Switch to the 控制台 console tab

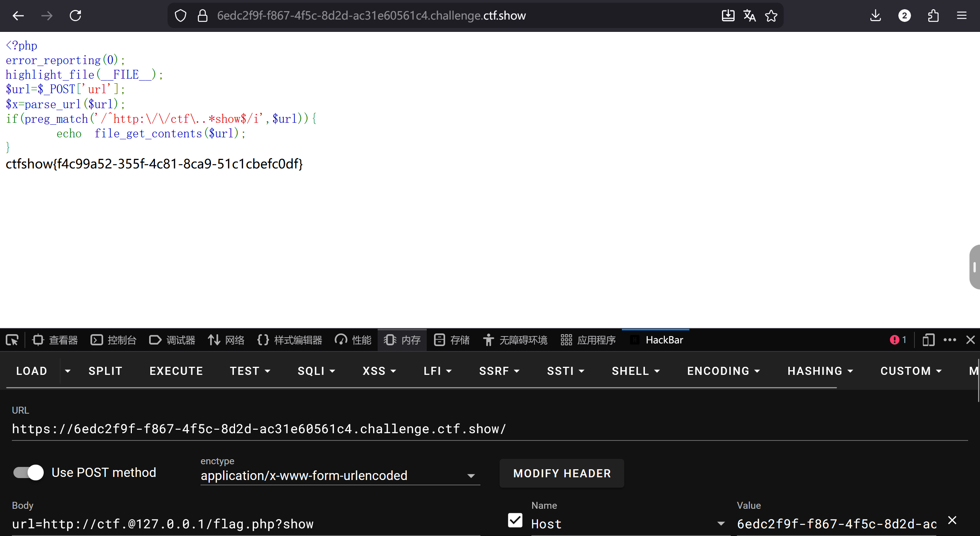click(x=113, y=340)
